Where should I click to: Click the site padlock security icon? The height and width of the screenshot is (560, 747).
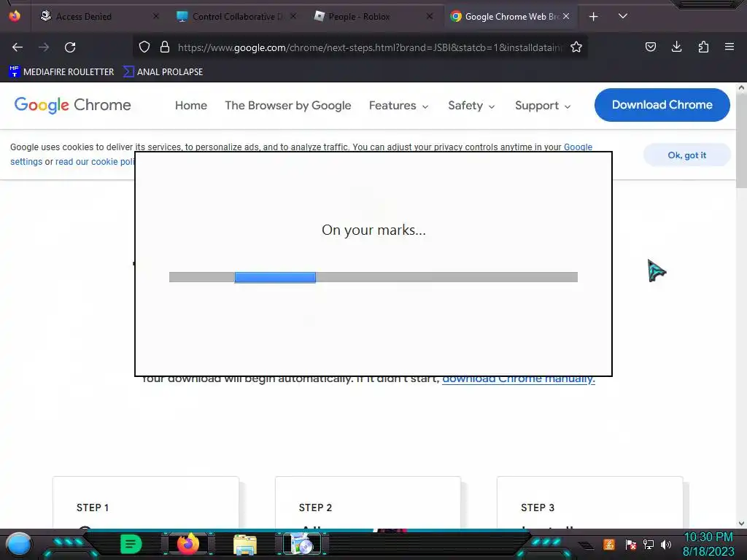(165, 47)
